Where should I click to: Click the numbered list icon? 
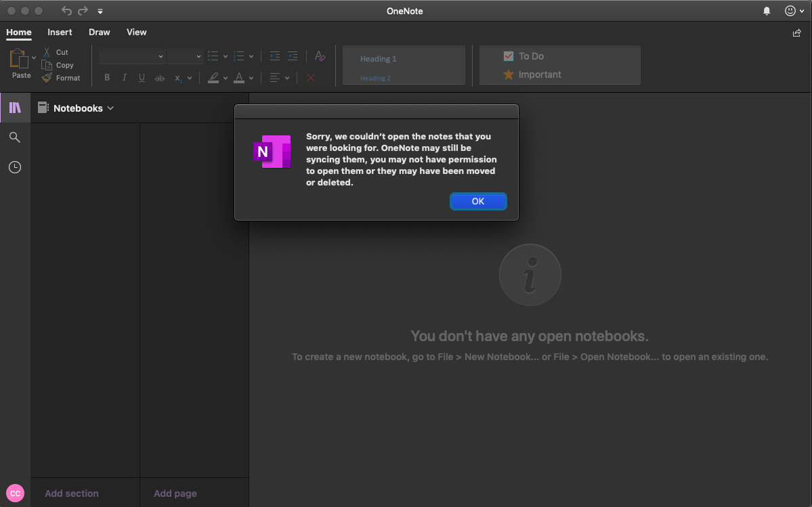pyautogui.click(x=239, y=56)
